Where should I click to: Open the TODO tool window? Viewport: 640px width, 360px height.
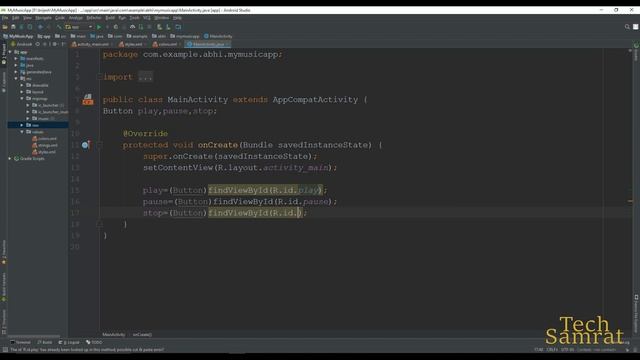(94, 342)
